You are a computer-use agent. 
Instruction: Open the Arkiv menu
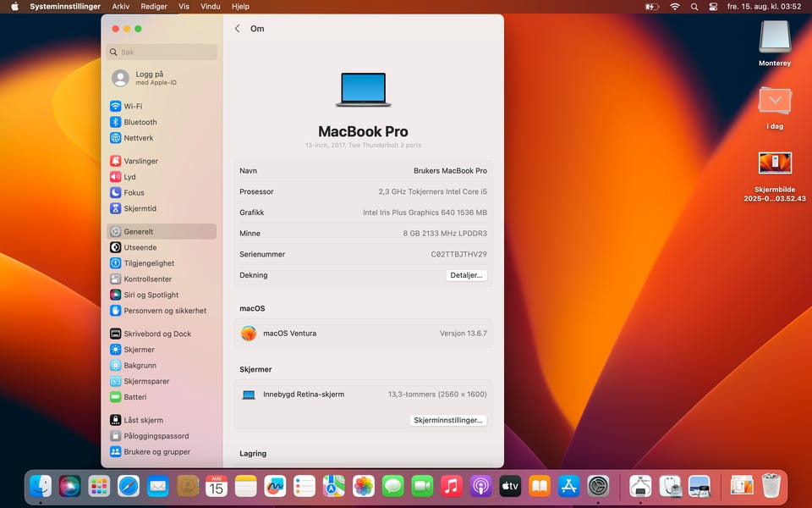(x=121, y=6)
